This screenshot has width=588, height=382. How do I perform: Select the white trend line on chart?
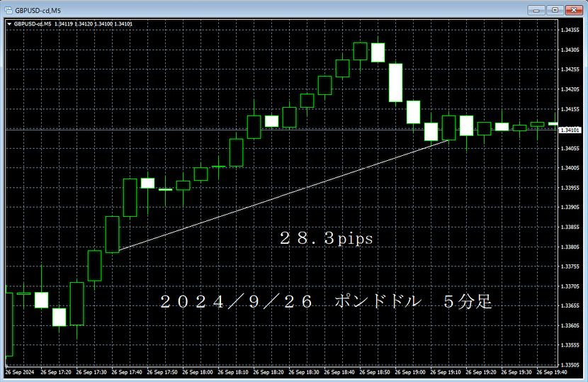[284, 195]
